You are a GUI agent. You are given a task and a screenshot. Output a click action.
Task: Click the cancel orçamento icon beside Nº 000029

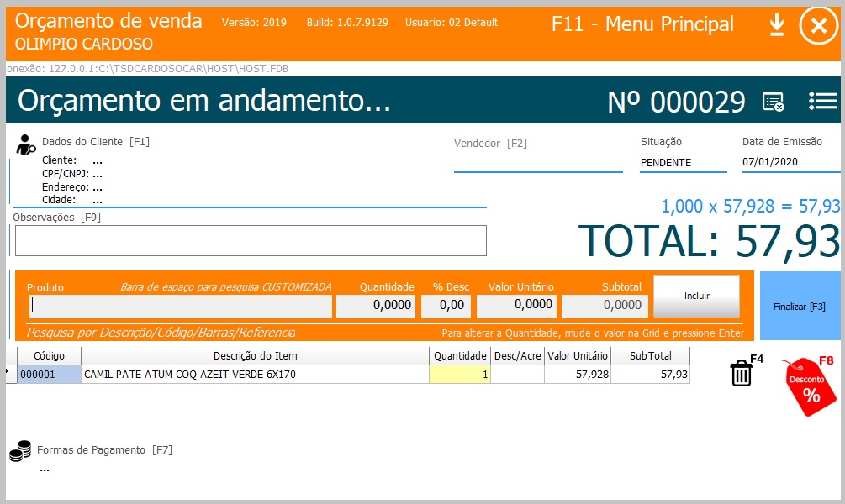click(774, 102)
